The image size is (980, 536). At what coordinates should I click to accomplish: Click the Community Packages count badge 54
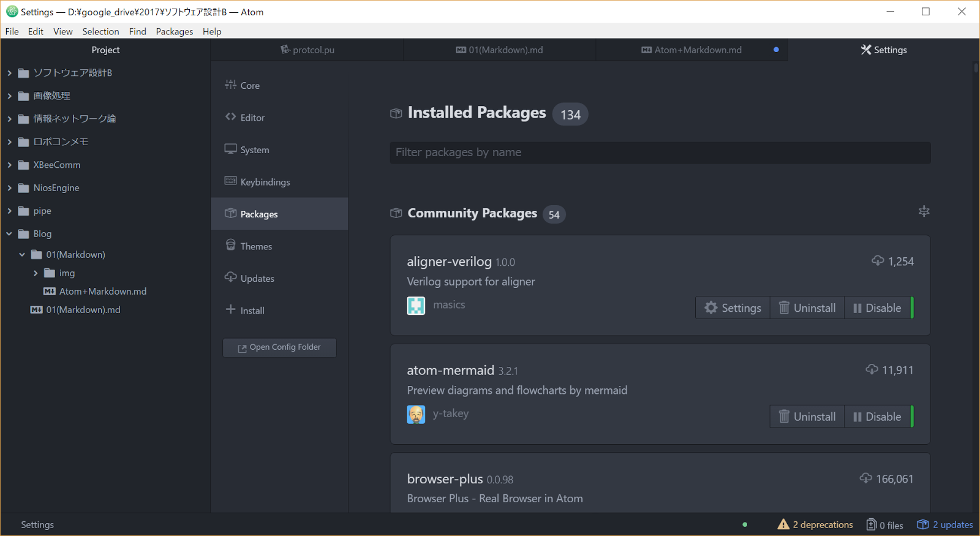(x=554, y=214)
